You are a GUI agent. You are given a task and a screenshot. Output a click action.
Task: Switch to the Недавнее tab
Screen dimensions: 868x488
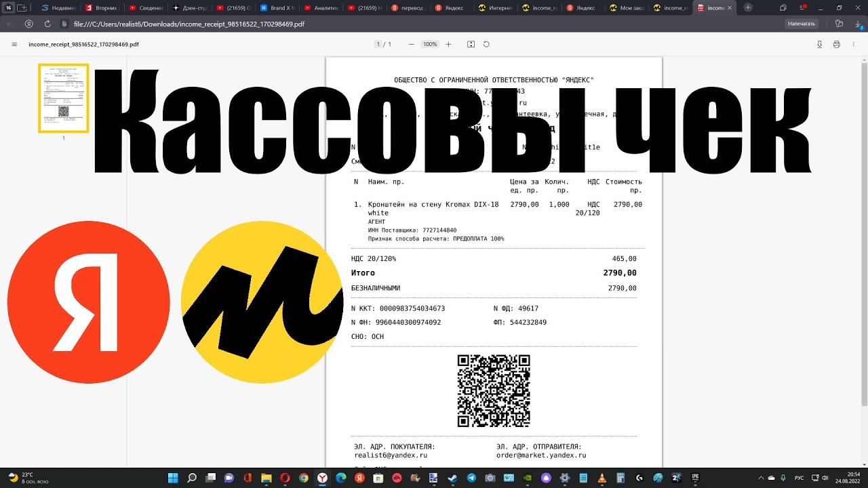[x=58, y=7]
